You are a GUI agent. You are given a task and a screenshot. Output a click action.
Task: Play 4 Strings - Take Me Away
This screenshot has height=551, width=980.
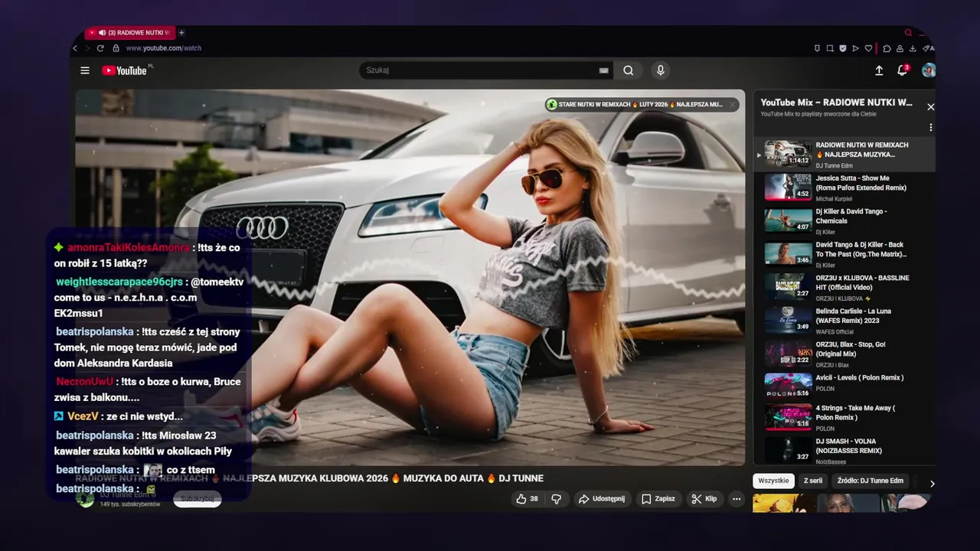844,418
